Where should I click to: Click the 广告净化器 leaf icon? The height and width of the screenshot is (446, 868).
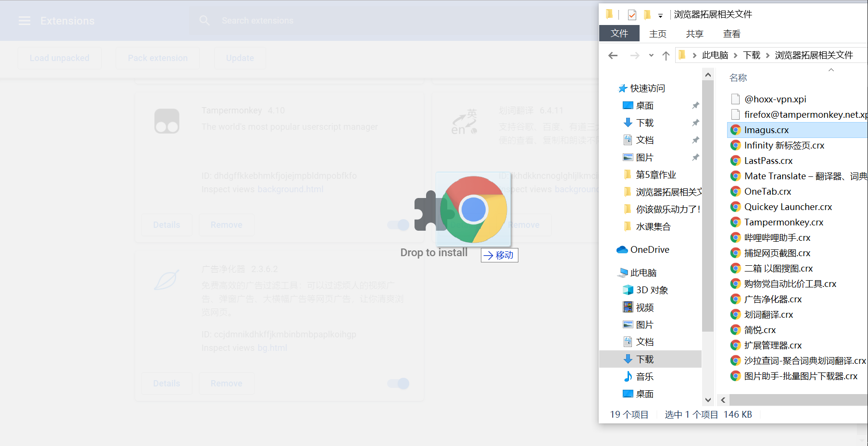[167, 280]
